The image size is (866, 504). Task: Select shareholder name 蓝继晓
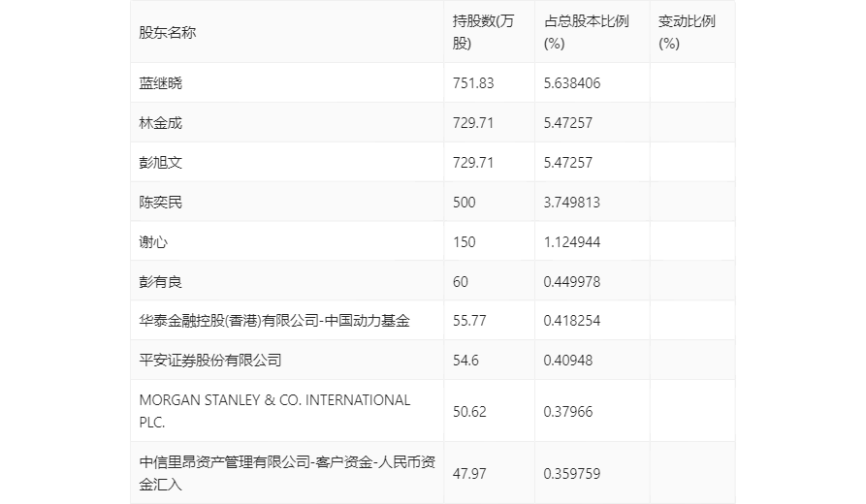coord(160,83)
